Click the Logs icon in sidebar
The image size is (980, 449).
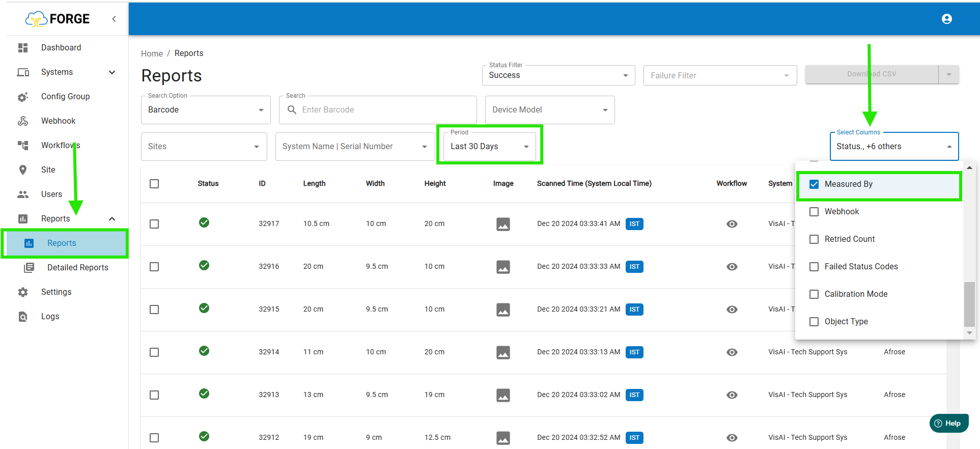(23, 317)
